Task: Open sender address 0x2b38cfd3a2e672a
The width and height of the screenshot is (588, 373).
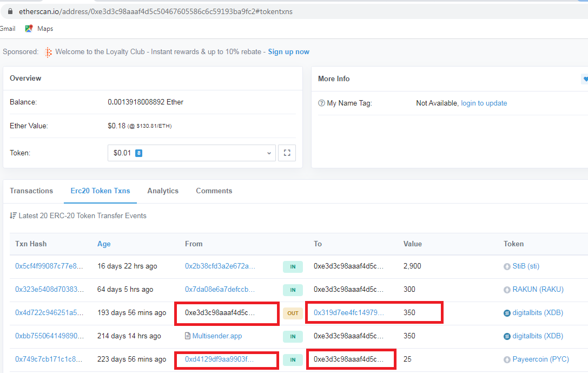Action: coord(220,266)
